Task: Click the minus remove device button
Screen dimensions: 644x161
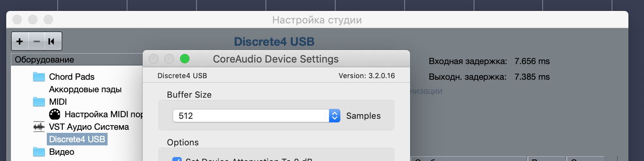Action: [37, 41]
